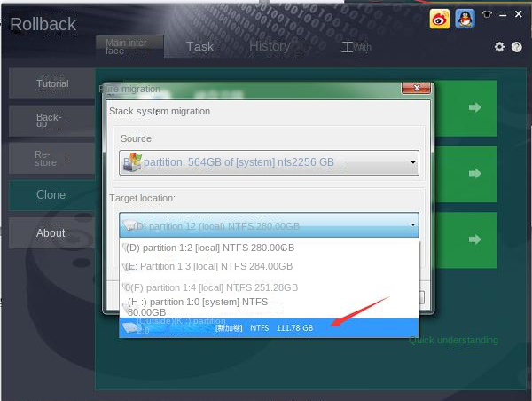Close the system migration dialog
This screenshot has height=401, width=532.
pyautogui.click(x=417, y=88)
